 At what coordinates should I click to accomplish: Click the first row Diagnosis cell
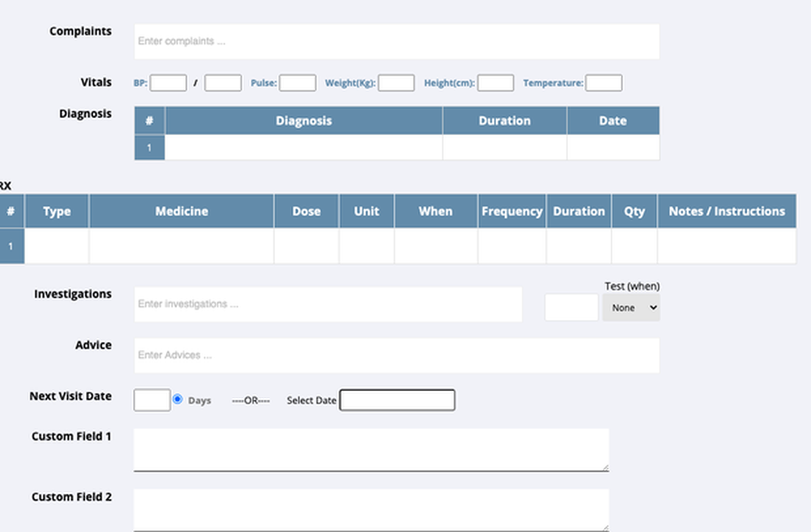point(303,148)
